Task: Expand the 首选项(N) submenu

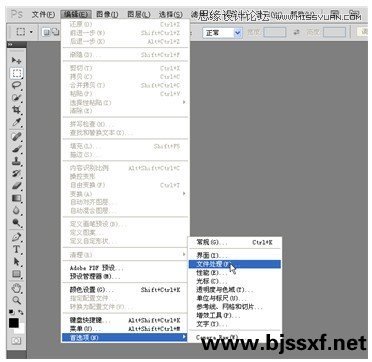Action: click(x=125, y=338)
